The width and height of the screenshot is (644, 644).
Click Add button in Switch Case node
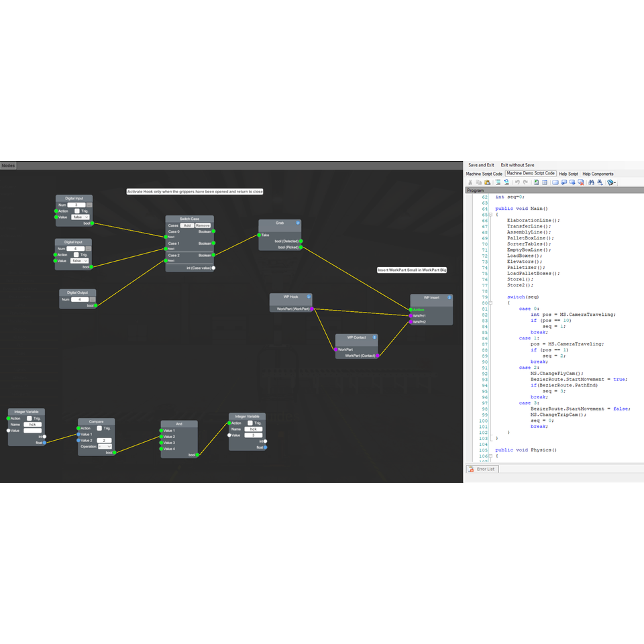point(187,225)
